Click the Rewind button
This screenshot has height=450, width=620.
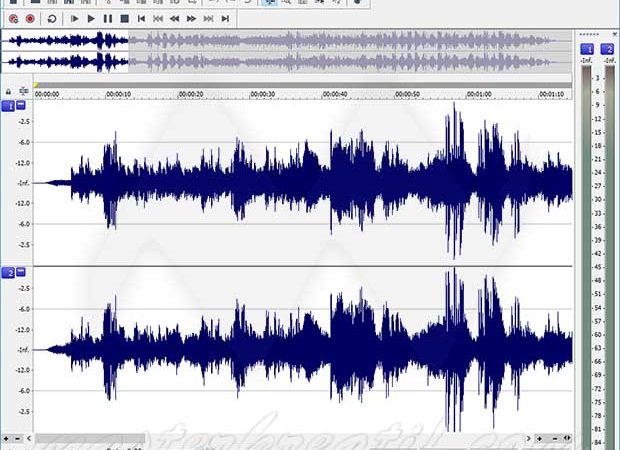[x=174, y=19]
